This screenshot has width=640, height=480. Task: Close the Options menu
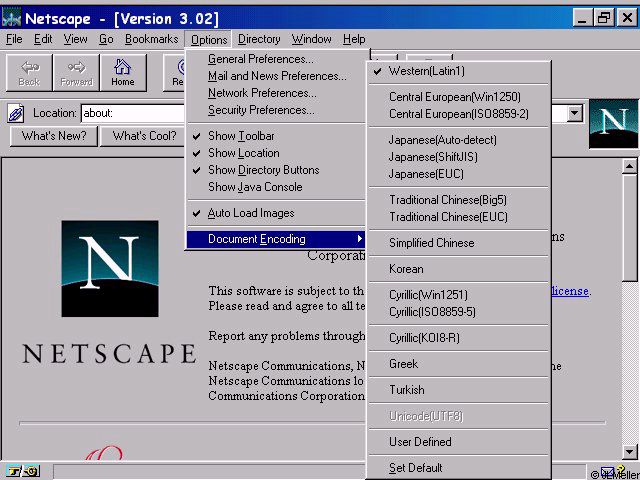(x=209, y=40)
